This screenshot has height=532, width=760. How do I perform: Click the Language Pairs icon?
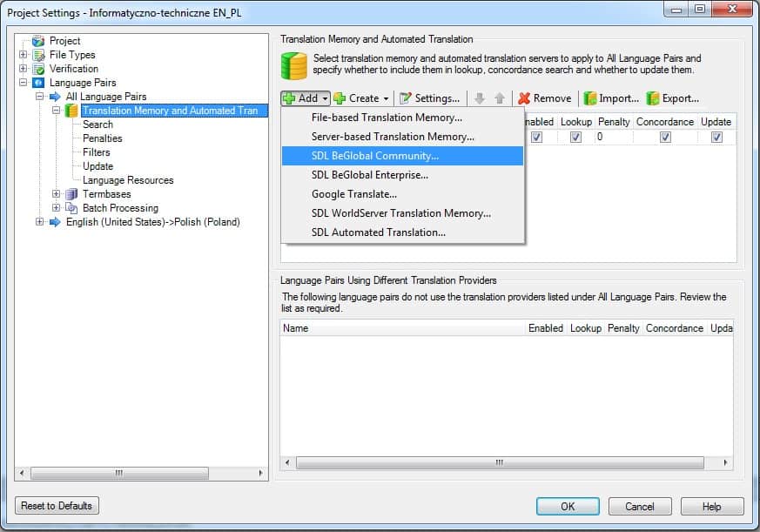[x=39, y=83]
